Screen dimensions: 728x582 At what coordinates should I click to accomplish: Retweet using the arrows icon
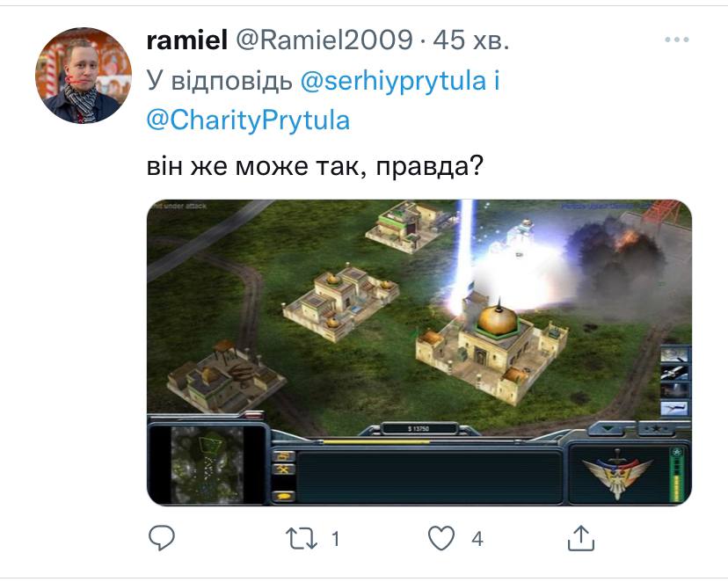[x=302, y=538]
